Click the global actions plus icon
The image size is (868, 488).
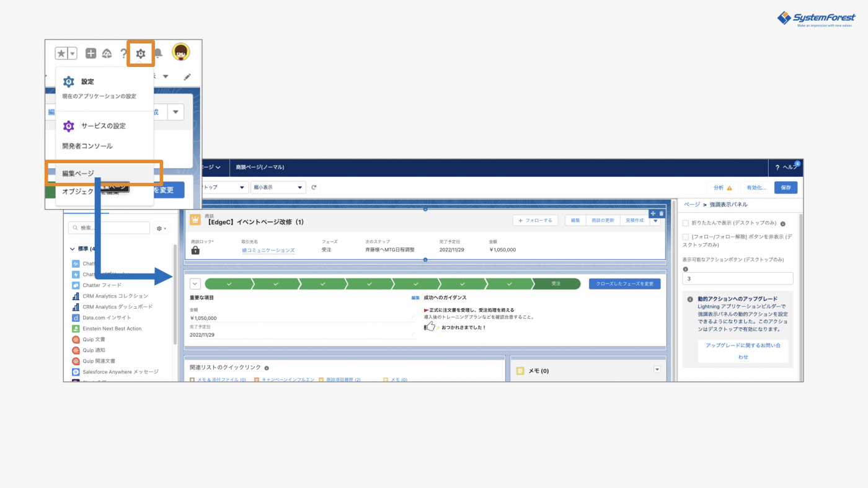tap(91, 53)
